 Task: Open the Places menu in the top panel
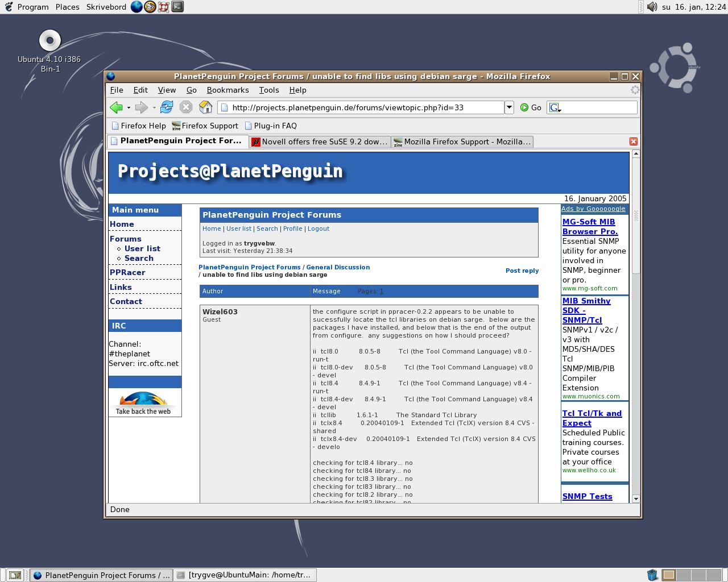(68, 7)
